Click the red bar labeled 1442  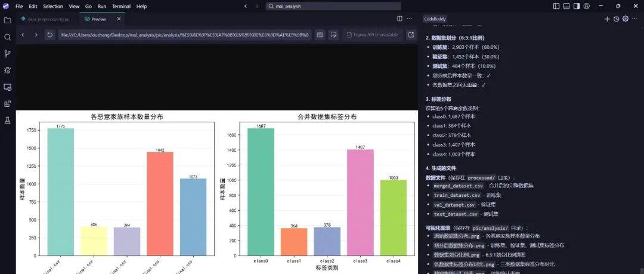tap(160, 204)
